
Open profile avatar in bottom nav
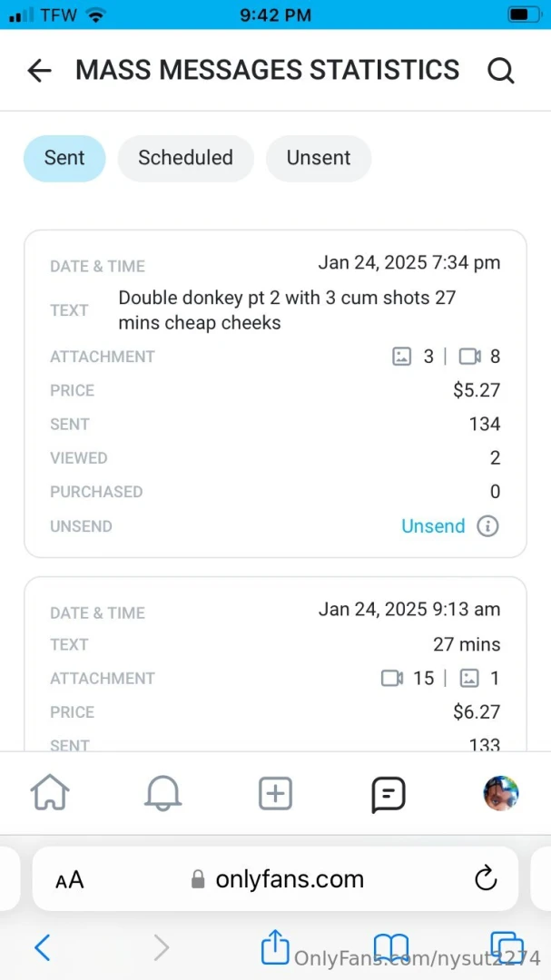coord(501,793)
